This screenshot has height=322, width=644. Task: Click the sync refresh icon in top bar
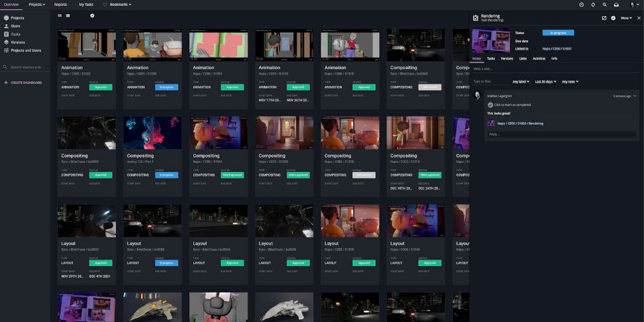[593, 5]
